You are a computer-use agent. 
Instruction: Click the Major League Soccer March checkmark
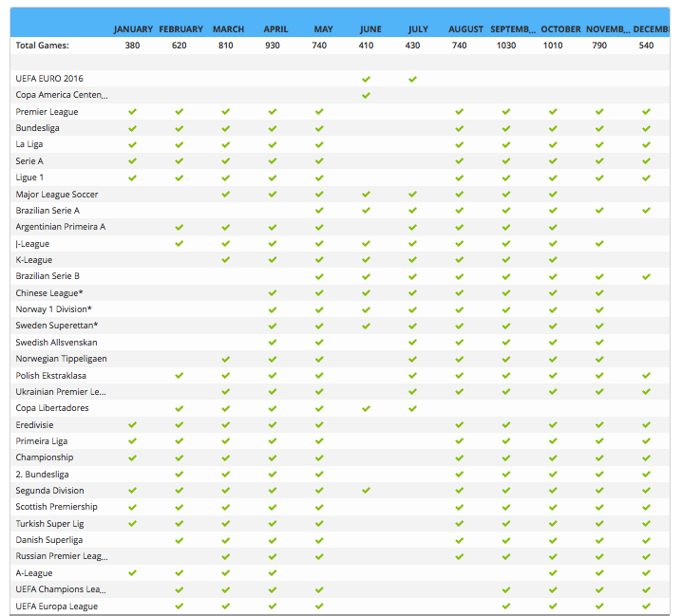pyautogui.click(x=226, y=195)
